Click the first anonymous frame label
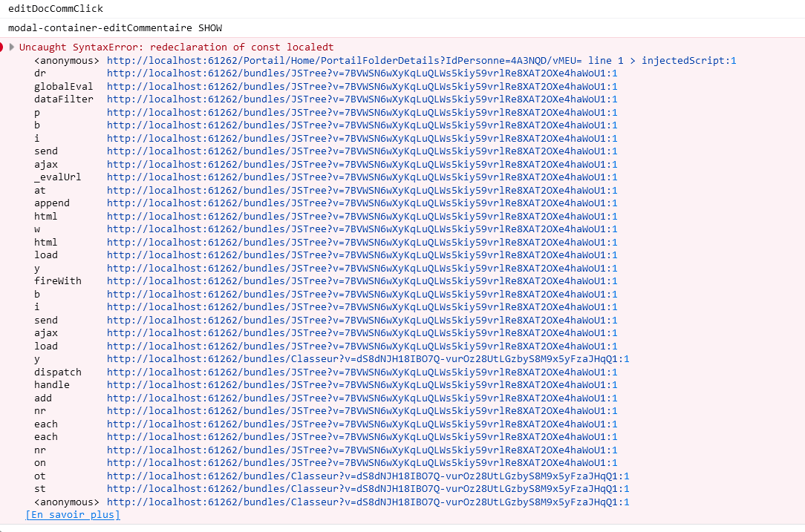This screenshot has height=532, width=805. point(67,61)
